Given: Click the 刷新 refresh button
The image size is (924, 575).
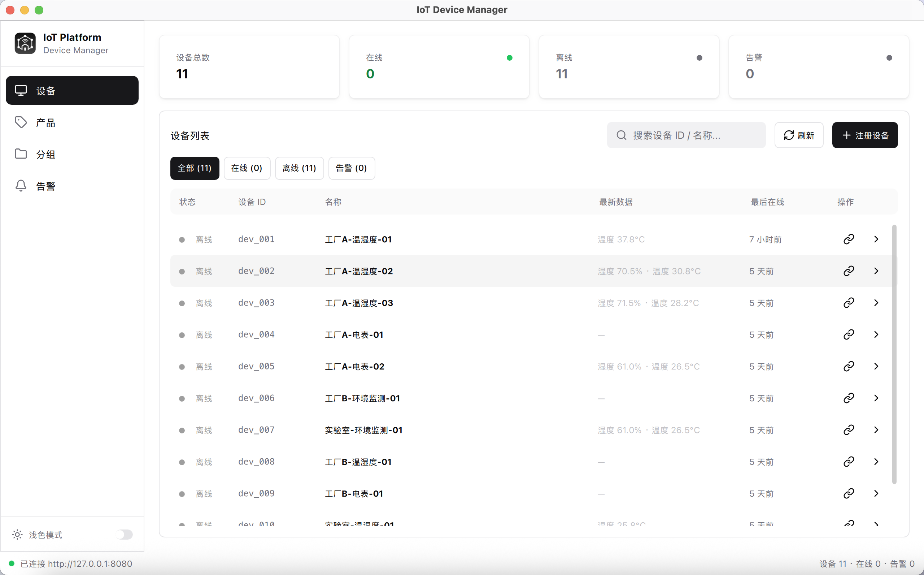Looking at the screenshot, I should click(799, 135).
